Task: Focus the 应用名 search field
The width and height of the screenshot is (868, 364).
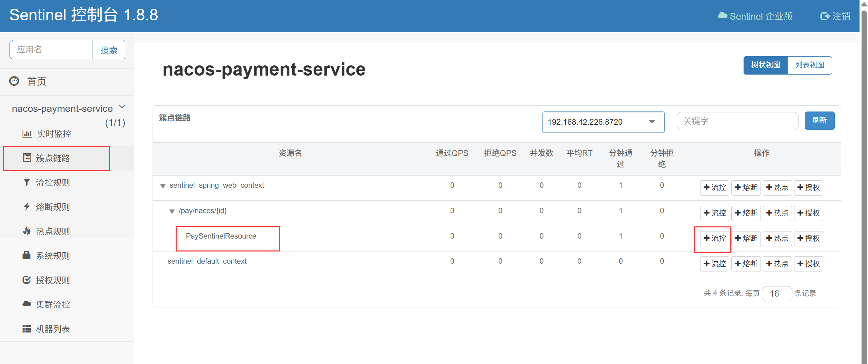Action: 51,50
